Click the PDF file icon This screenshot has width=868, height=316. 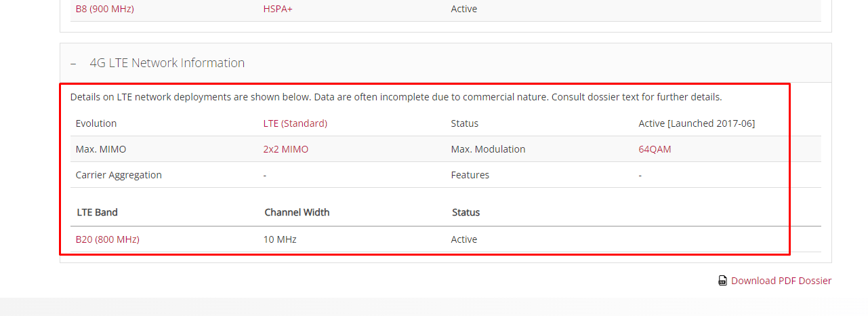tap(722, 281)
